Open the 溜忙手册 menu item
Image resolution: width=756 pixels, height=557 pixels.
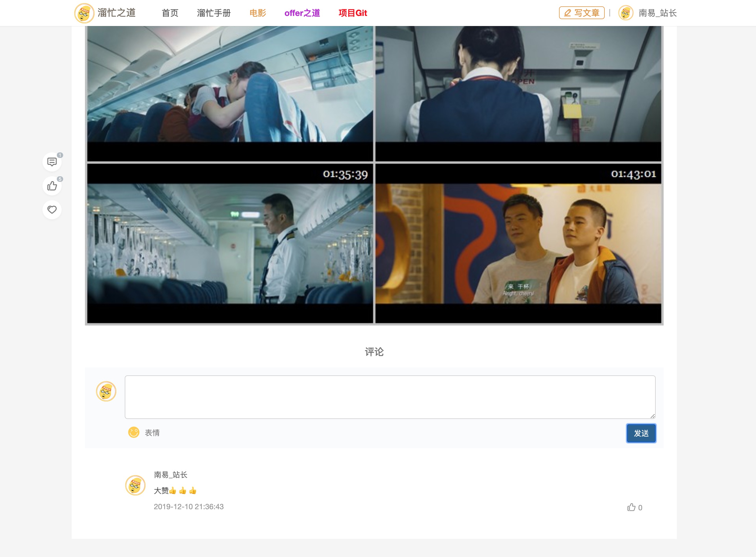(214, 13)
